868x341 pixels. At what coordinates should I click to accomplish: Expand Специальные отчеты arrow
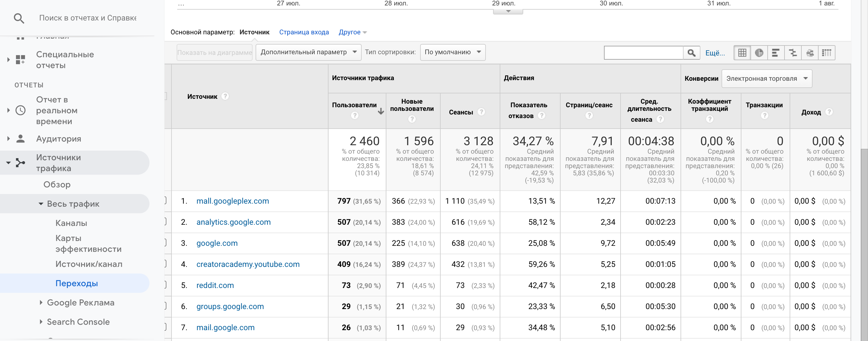8,60
